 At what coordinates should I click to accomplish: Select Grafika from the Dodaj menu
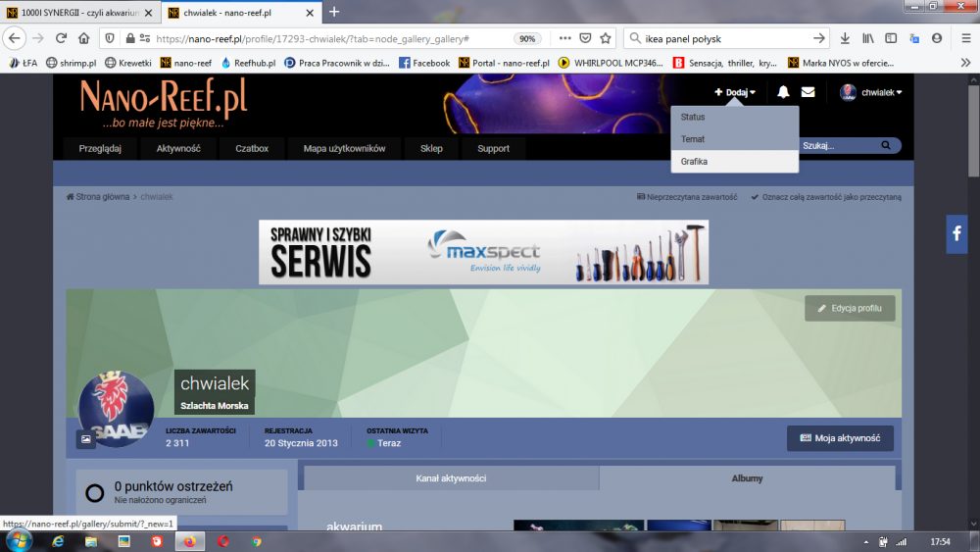[694, 162]
